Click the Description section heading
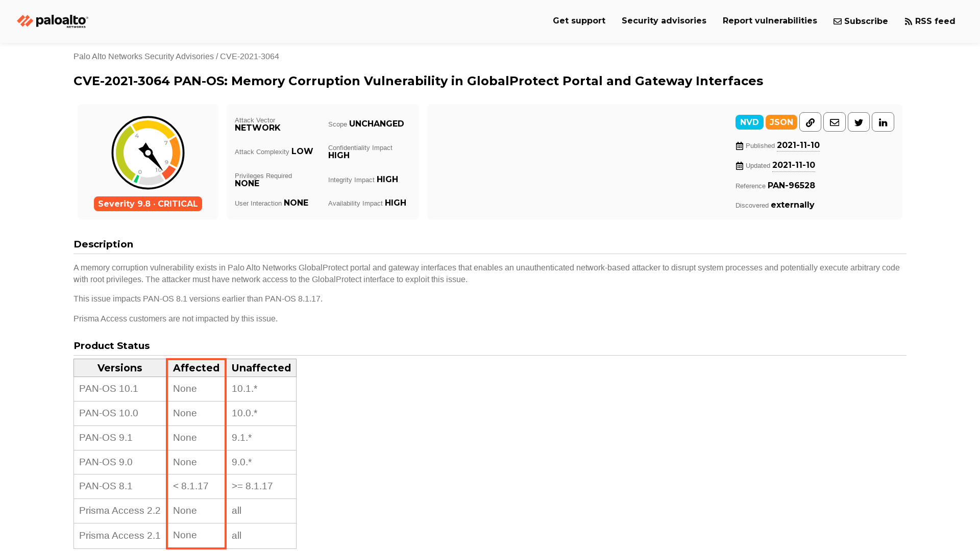Viewport: 980px width, 551px height. (104, 244)
